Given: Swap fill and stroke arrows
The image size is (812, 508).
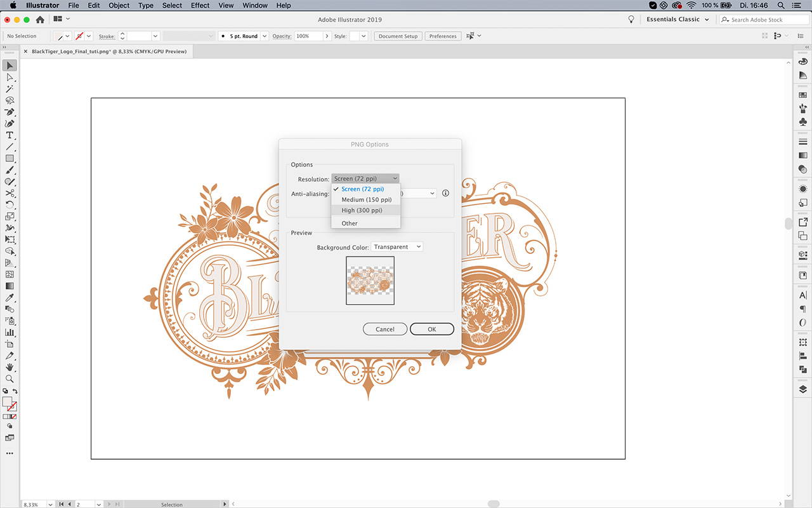Looking at the screenshot, I should [15, 391].
